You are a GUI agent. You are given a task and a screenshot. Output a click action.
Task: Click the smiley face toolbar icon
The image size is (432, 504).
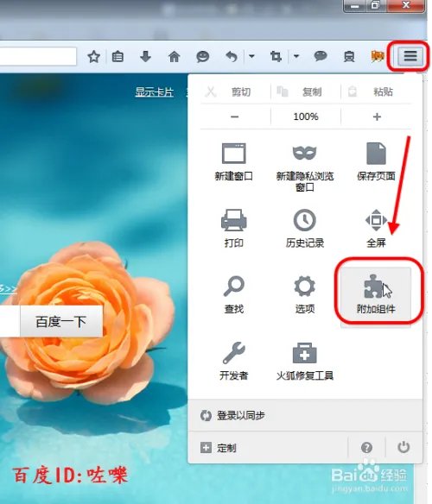pyautogui.click(x=202, y=57)
